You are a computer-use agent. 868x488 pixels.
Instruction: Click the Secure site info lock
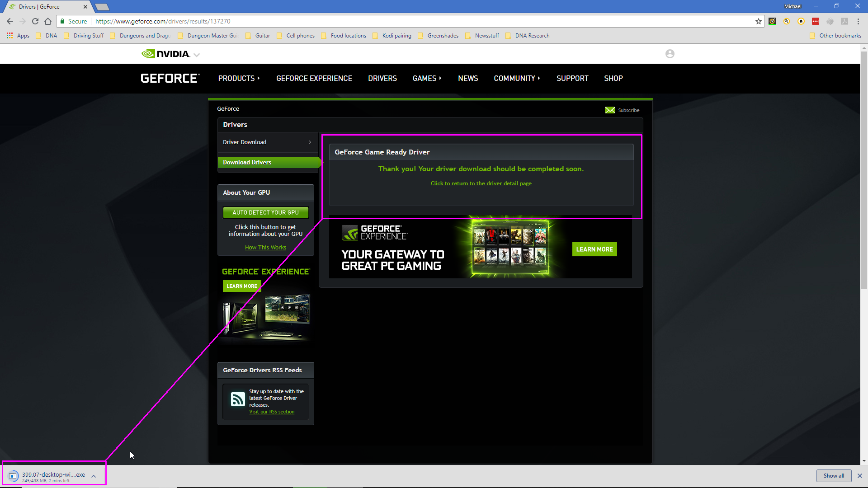click(74, 21)
